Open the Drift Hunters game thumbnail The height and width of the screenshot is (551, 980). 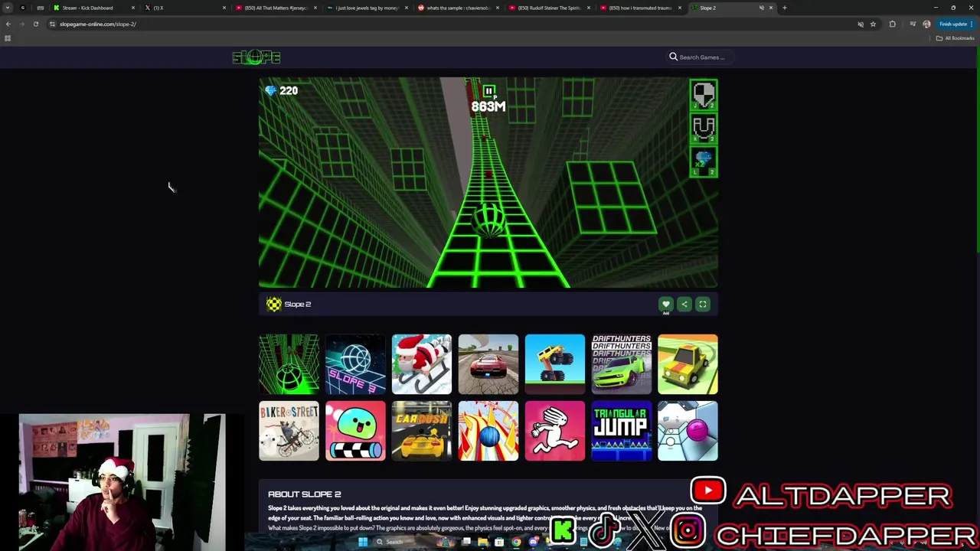(622, 364)
